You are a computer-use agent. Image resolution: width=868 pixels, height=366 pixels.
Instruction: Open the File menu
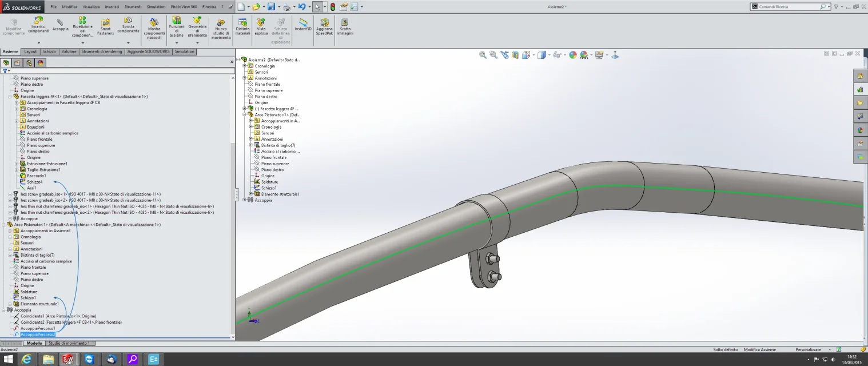(54, 7)
